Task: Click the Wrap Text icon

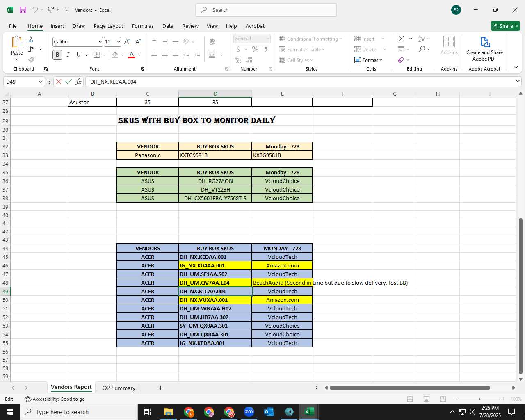Action: [x=212, y=41]
